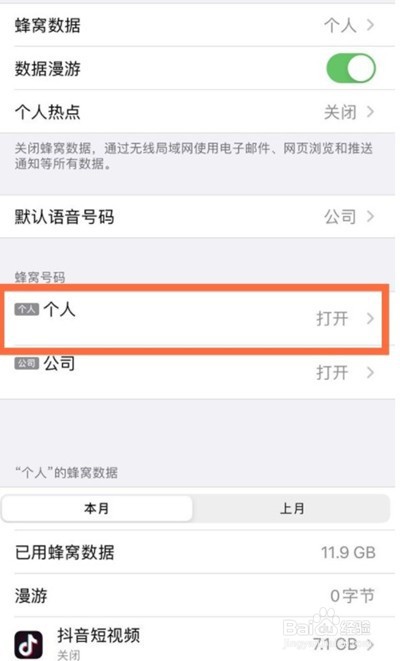400x661 pixels.
Task: Switch to the 上月 tab
Action: point(292,508)
